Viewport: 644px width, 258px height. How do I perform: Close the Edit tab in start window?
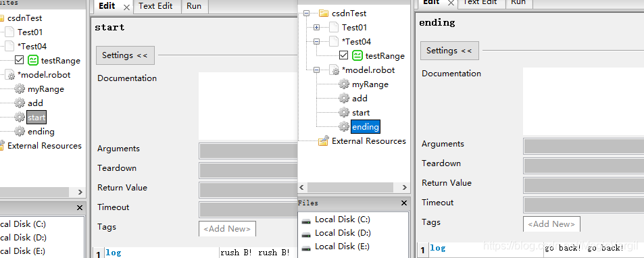coord(127,7)
